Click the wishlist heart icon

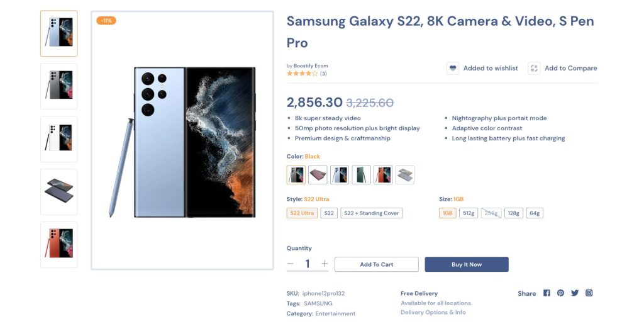point(453,68)
